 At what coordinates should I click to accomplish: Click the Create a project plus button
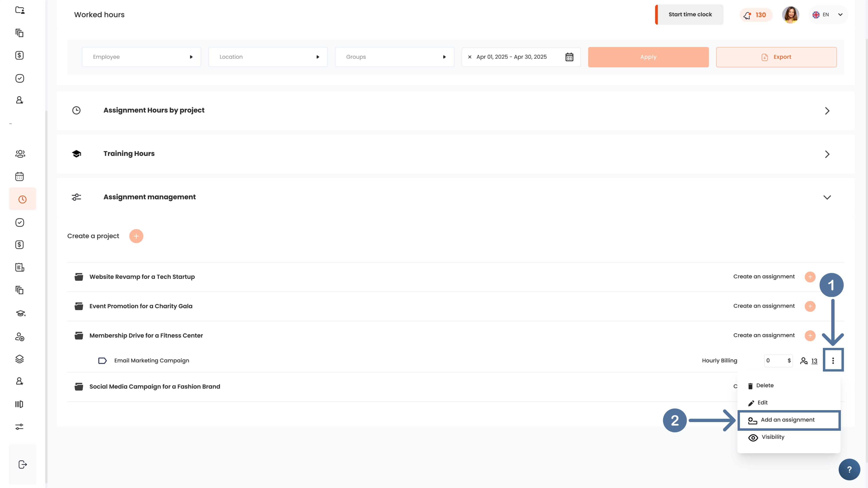136,236
